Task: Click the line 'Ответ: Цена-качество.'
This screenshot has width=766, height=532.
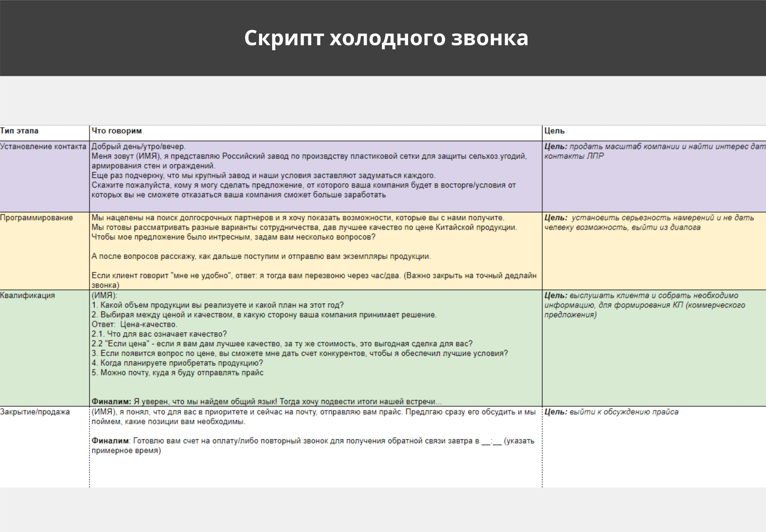Action: tap(134, 324)
